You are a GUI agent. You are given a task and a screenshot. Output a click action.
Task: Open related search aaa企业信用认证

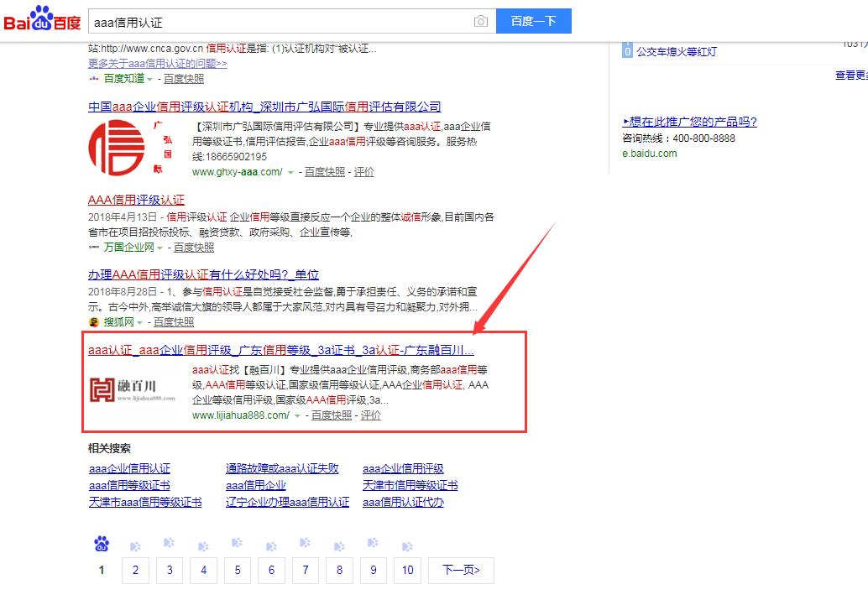pyautogui.click(x=129, y=468)
